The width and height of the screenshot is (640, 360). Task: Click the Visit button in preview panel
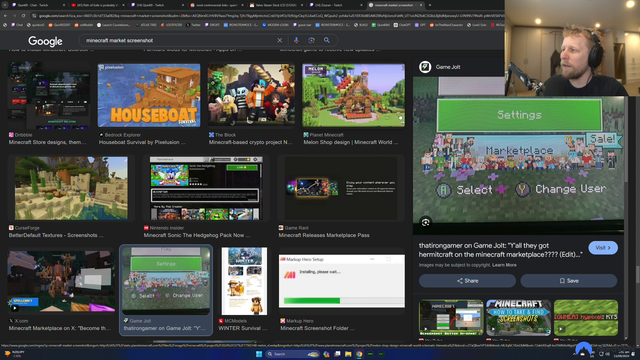pos(603,248)
